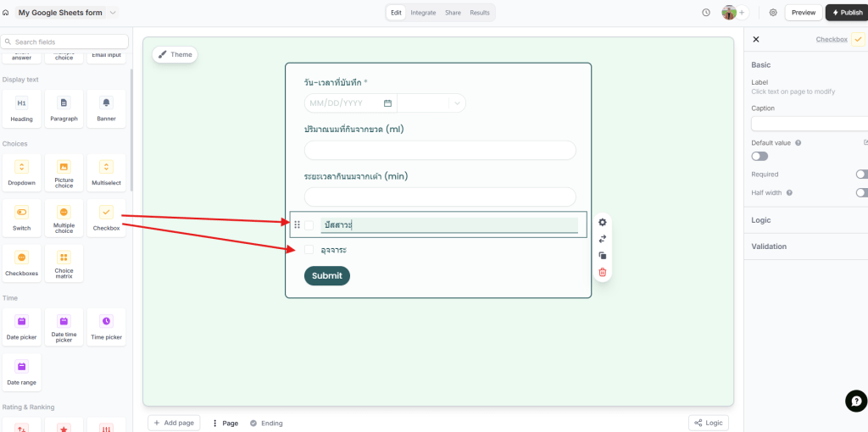The width and height of the screenshot is (868, 432).
Task: Open the version history clock icon
Action: tap(706, 13)
